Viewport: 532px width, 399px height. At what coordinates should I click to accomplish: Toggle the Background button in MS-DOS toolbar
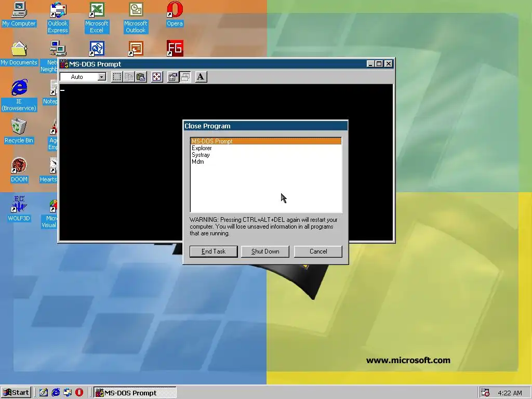pos(185,77)
